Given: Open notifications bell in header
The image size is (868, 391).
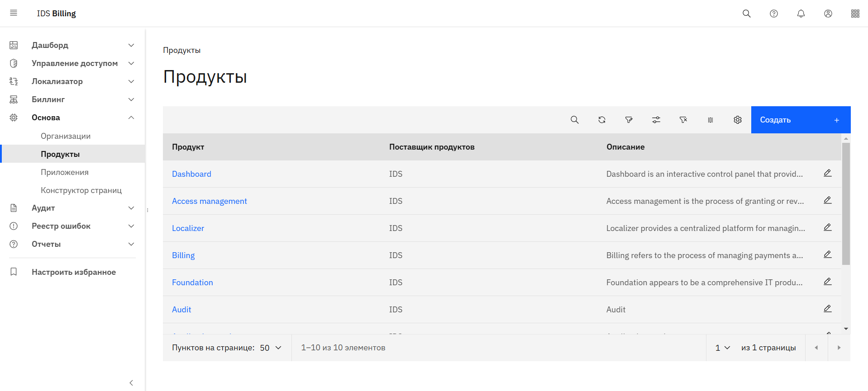Looking at the screenshot, I should pos(801,14).
